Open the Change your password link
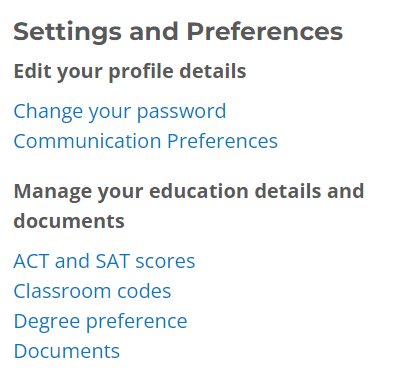The width and height of the screenshot is (393, 373). pos(120,112)
